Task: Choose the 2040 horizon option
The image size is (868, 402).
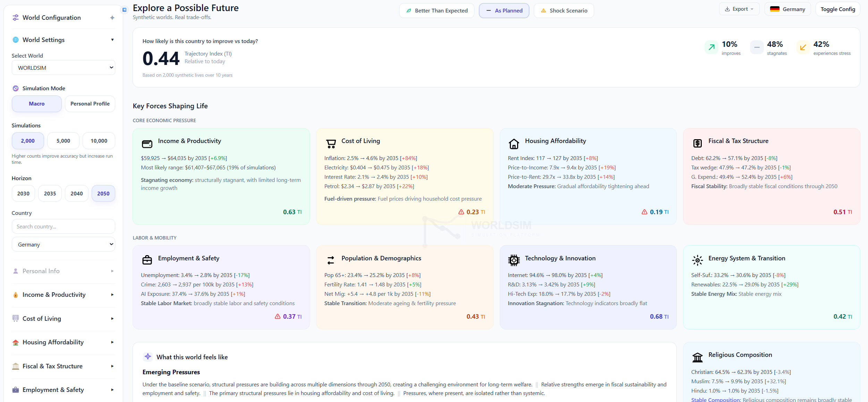Action: (x=77, y=194)
